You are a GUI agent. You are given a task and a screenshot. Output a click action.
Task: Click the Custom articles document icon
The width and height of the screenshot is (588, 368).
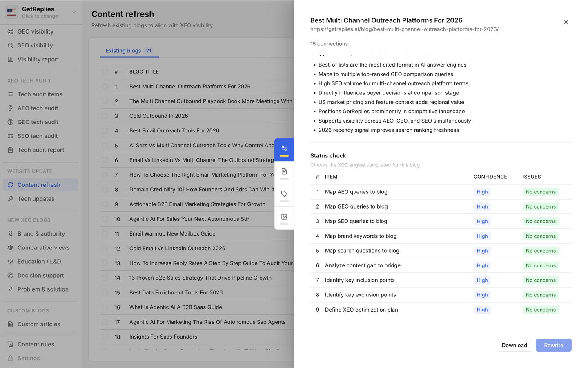pos(11,324)
